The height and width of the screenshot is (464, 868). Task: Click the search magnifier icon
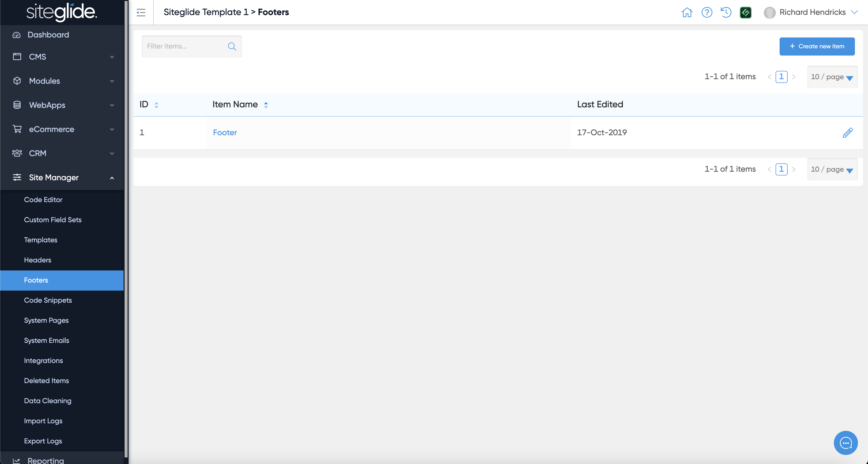(232, 46)
